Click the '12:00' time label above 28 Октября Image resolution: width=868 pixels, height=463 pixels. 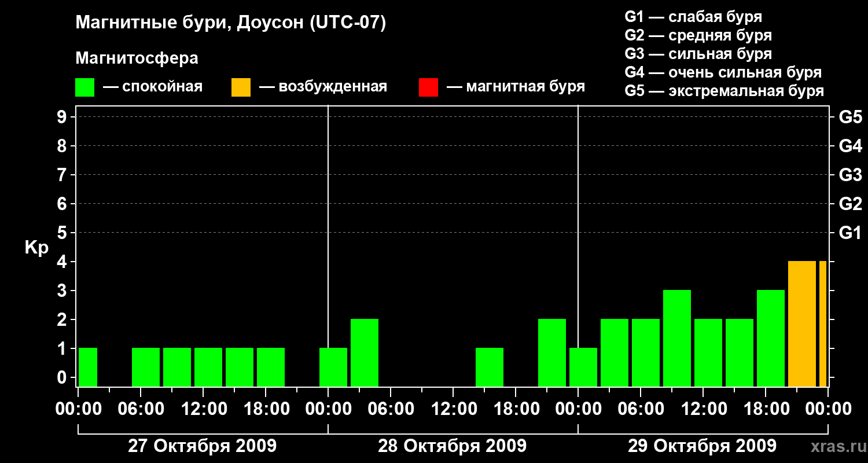coord(453,409)
